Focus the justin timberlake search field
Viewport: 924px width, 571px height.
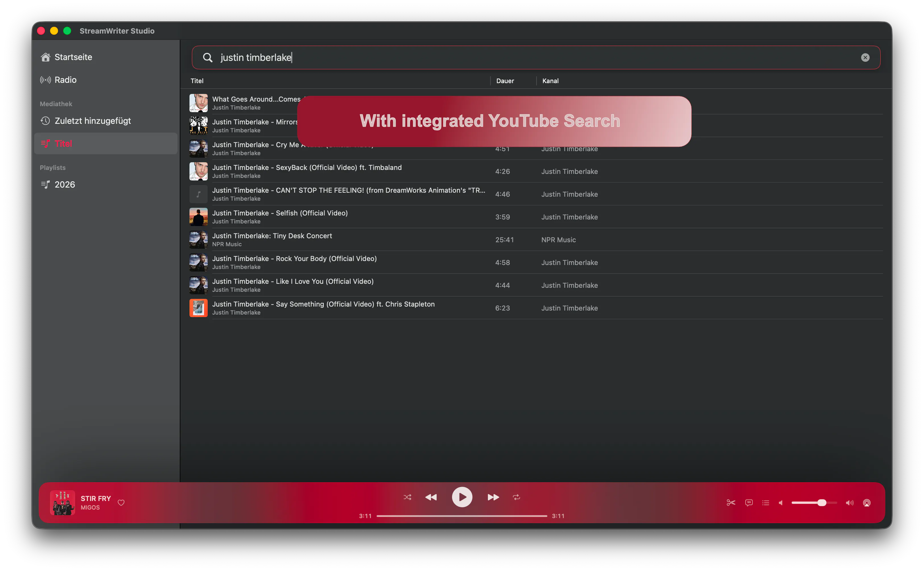click(536, 57)
